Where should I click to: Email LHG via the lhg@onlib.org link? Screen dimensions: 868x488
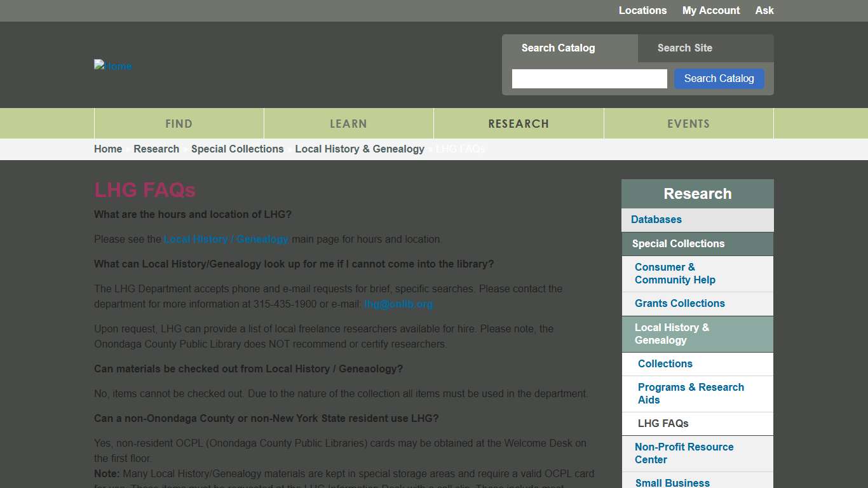[x=398, y=304]
